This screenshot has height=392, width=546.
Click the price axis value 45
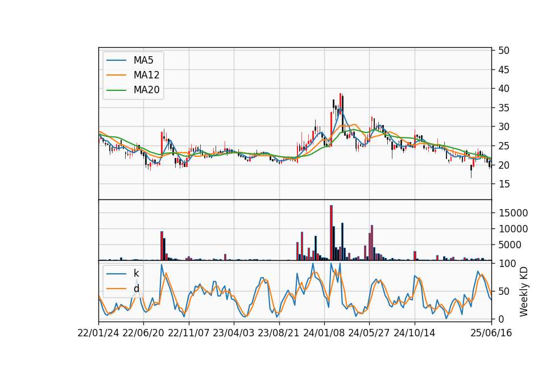tap(504, 69)
